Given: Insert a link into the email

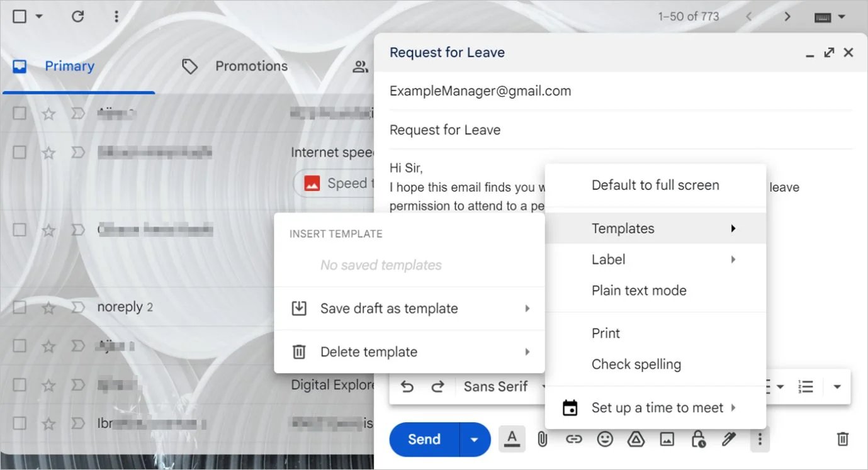Looking at the screenshot, I should tap(573, 439).
